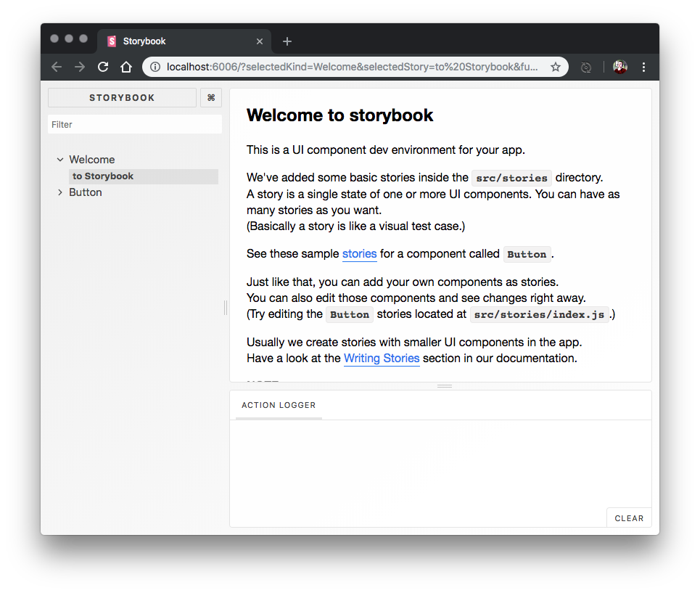700x593 pixels.
Task: Select the 'to Storybook' story item
Action: pos(103,176)
